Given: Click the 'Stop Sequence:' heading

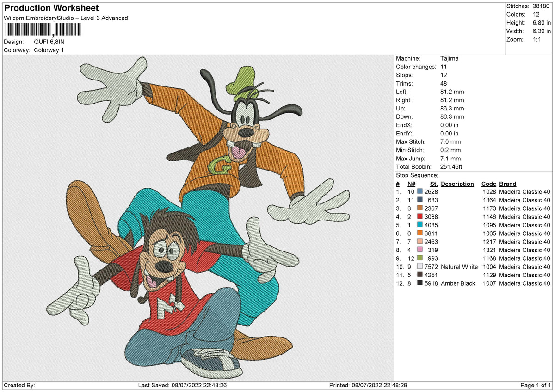Looking at the screenshot, I should point(417,175).
